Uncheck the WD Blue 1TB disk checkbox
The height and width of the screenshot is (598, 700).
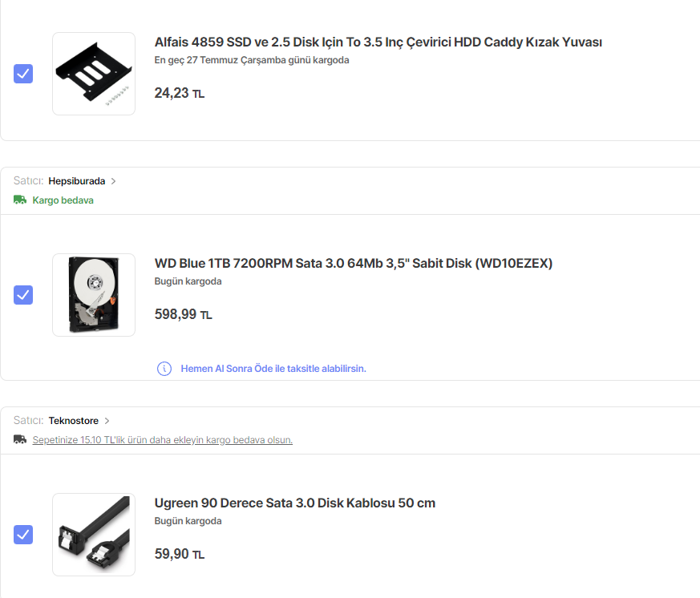23,295
